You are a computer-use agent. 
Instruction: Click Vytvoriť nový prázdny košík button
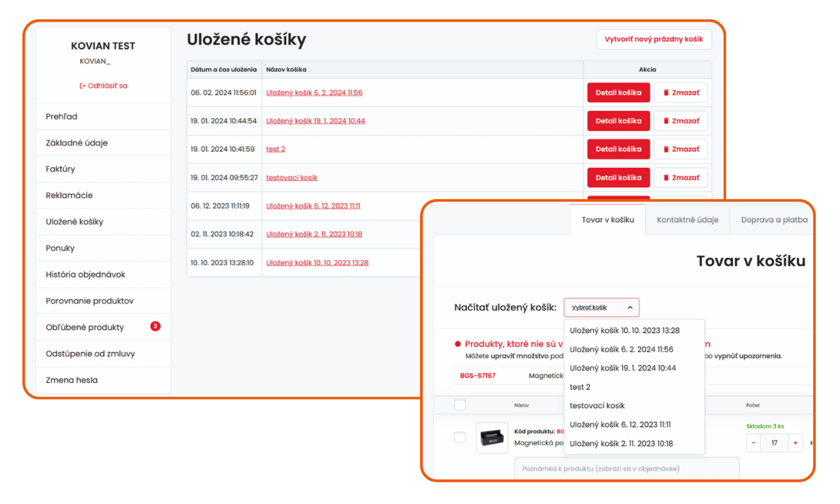654,39
